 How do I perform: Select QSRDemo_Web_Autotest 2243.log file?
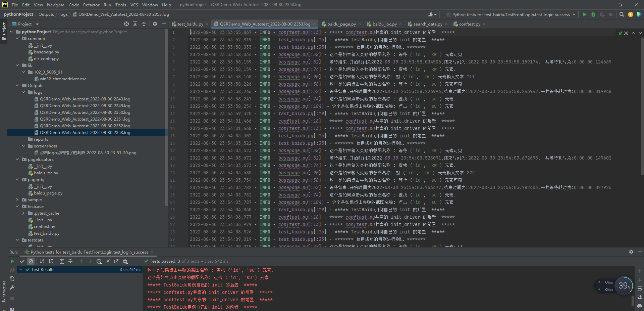click(x=85, y=99)
